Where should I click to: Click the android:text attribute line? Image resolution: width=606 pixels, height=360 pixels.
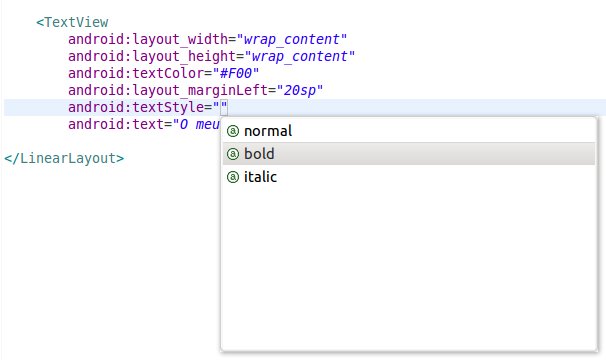[144, 124]
